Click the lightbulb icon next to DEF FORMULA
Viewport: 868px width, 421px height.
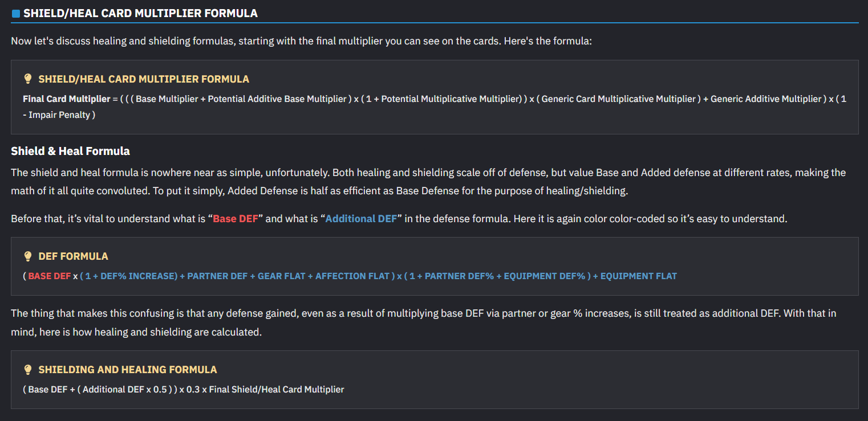pyautogui.click(x=27, y=256)
